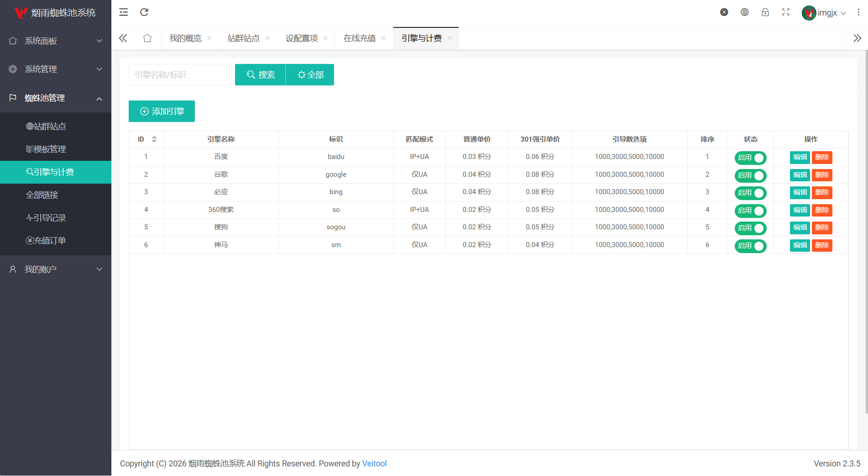Open 全部链接 in the sidebar
Screen dimensions: 868x476
(56, 195)
